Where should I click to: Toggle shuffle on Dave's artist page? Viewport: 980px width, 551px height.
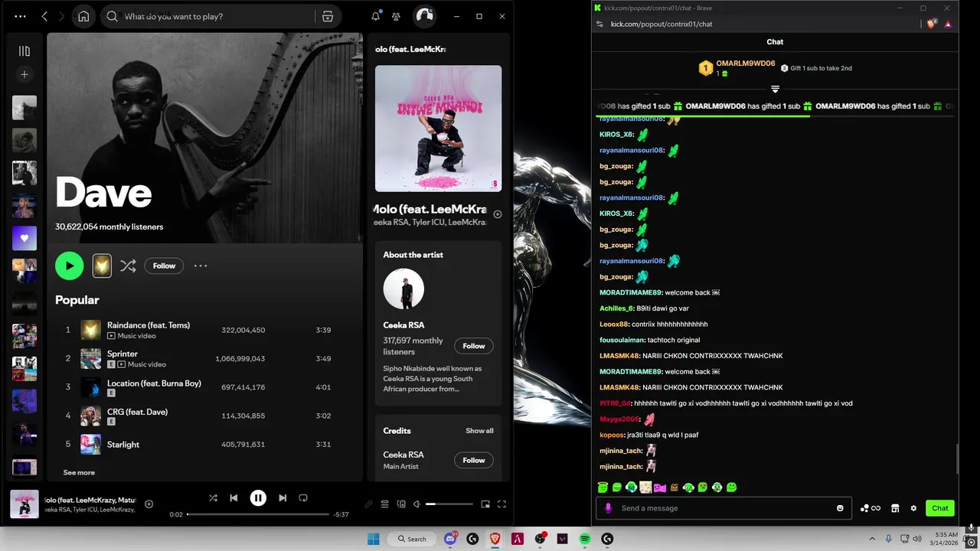[x=128, y=266]
